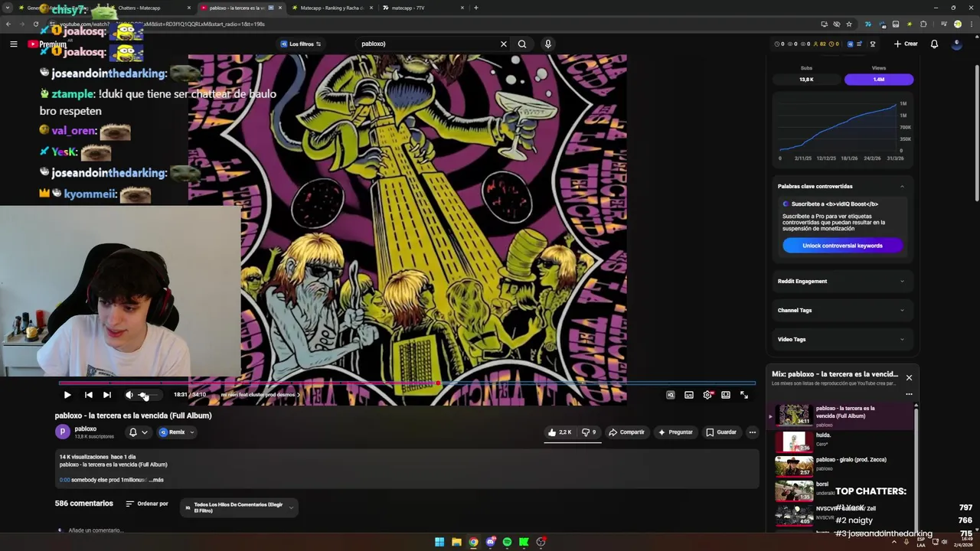This screenshot has height=551, width=980.
Task: Open Spotify from taskbar
Action: [x=507, y=542]
